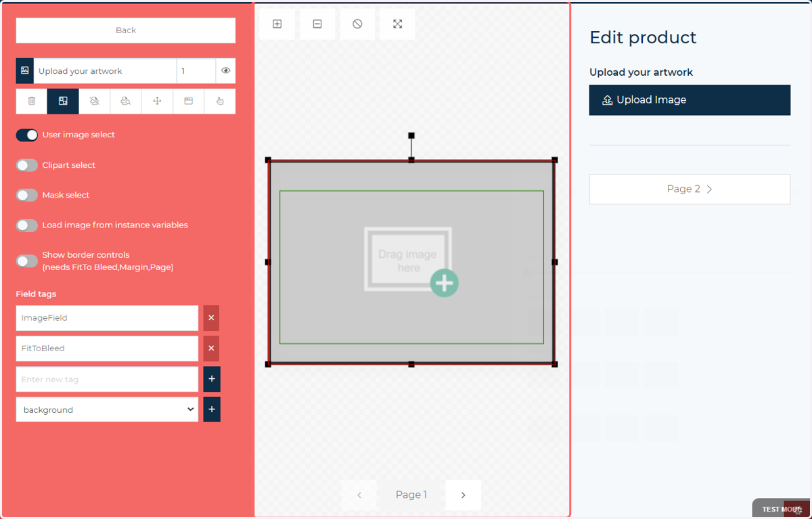812x519 pixels.
Task: Add the selected background tag
Action: 212,409
